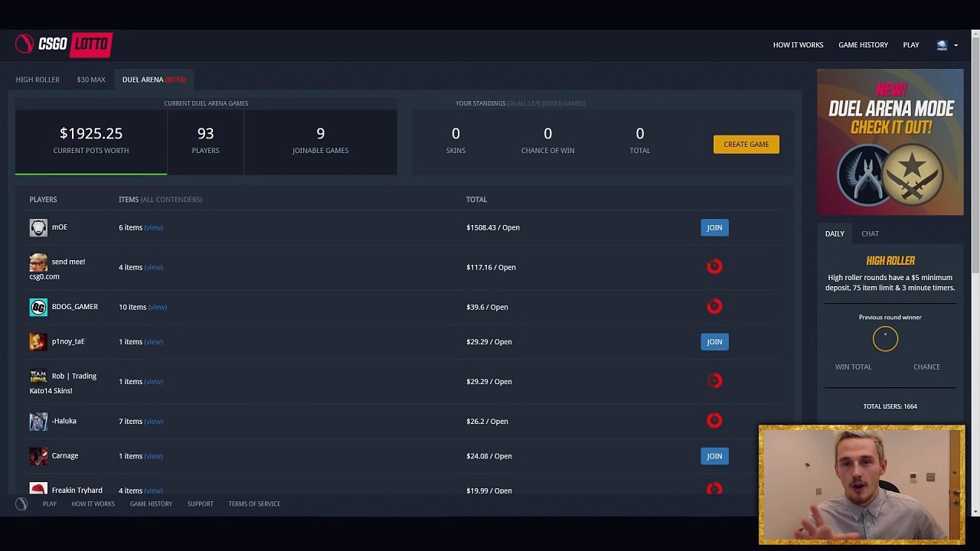
Task: Click Rob | Trading's avatar picture
Action: pyautogui.click(x=38, y=377)
